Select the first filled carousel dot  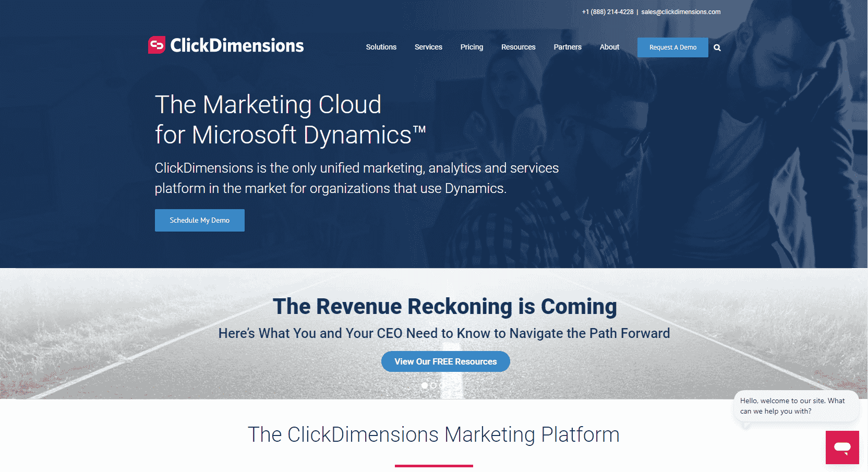(x=425, y=385)
